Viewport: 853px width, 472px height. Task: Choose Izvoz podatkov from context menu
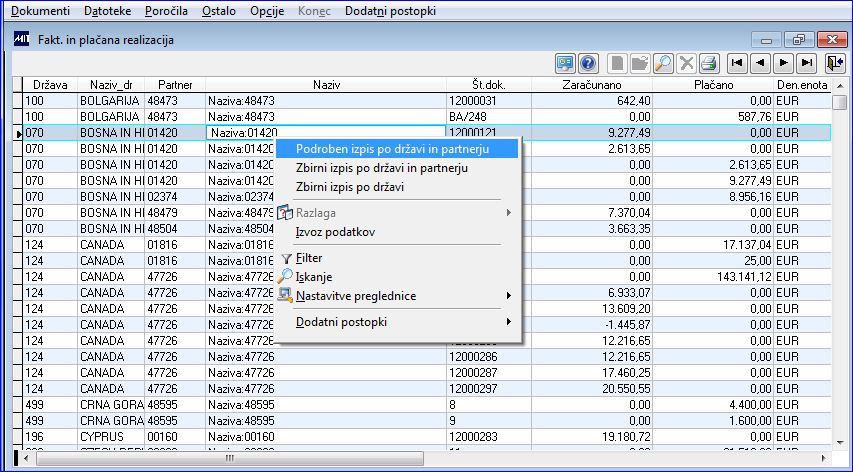397,232
